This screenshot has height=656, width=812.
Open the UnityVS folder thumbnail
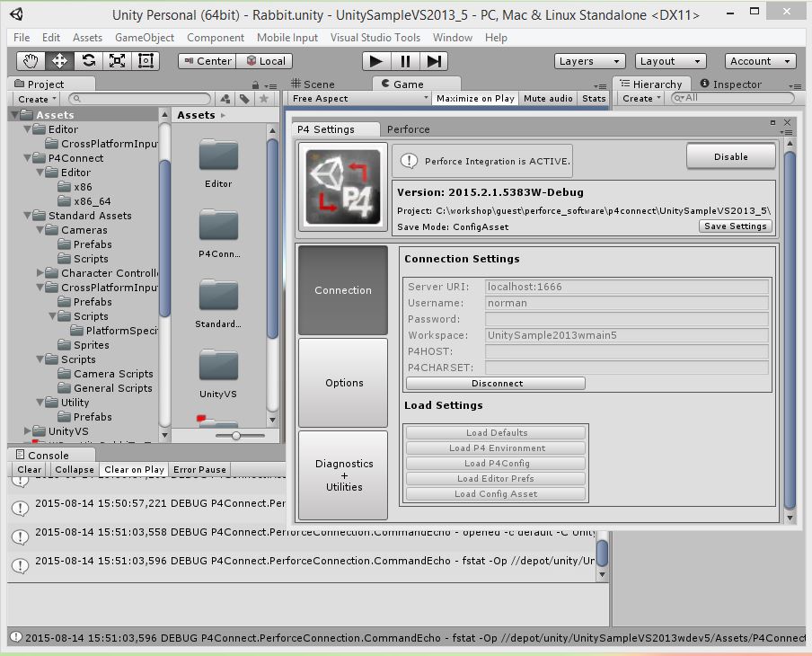pyautogui.click(x=218, y=366)
